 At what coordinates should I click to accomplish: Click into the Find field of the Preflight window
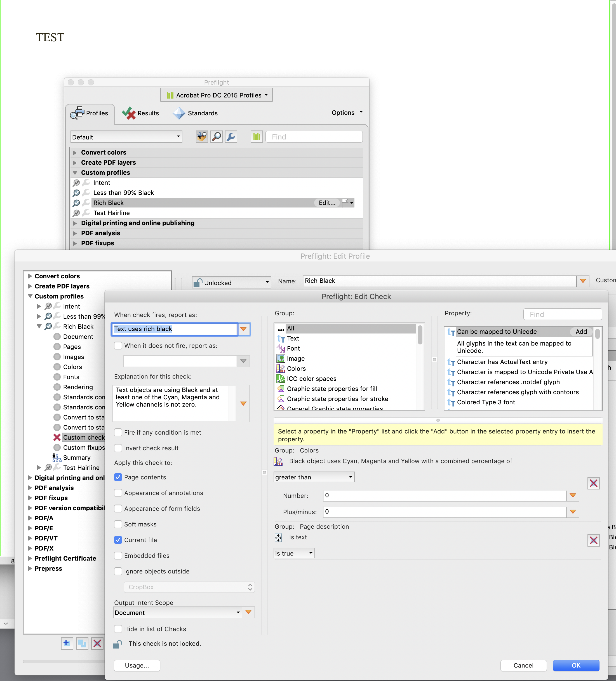[313, 136]
